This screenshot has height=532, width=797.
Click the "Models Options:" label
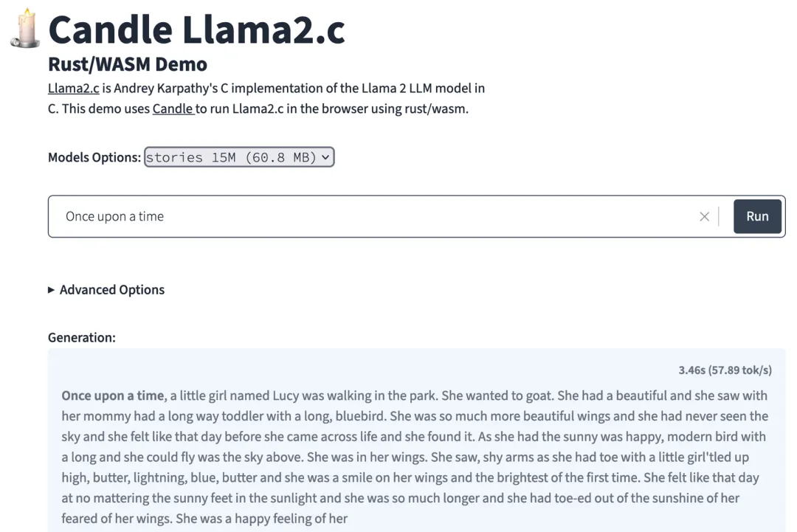94,157
